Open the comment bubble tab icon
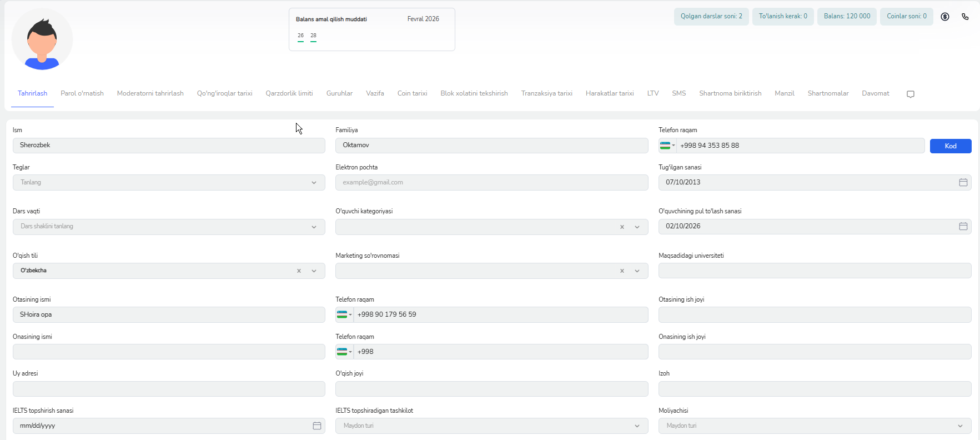 (910, 94)
